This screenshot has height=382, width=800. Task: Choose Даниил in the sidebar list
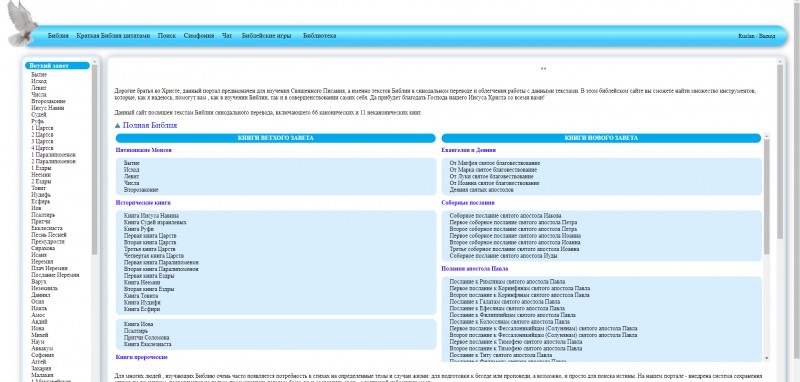click(x=41, y=295)
